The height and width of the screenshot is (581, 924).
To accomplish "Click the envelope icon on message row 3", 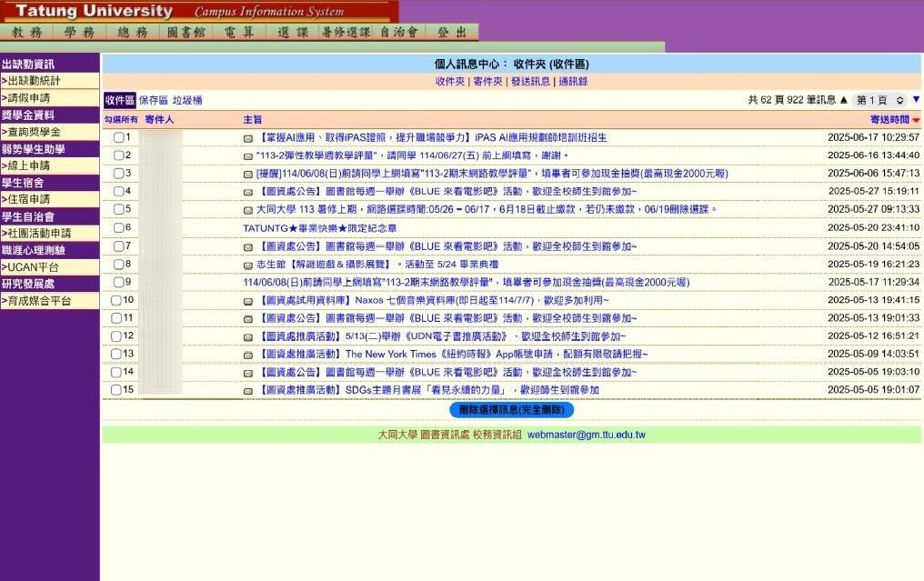I will (248, 175).
